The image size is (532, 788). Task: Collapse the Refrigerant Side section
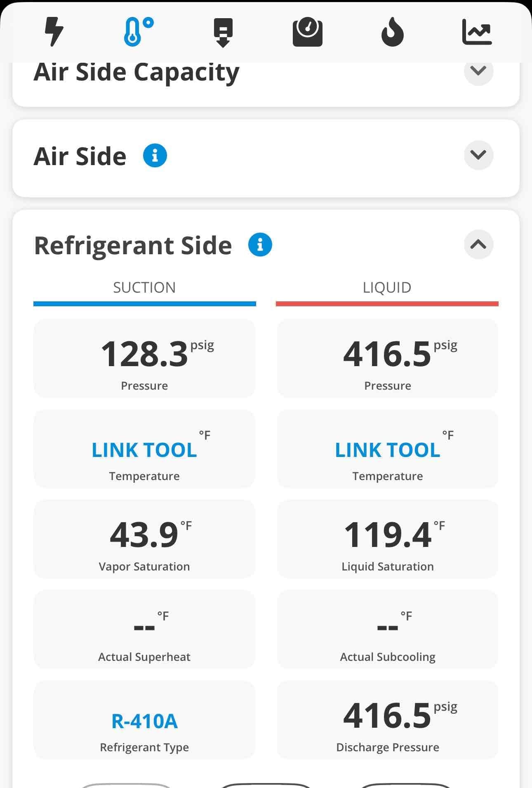click(x=478, y=244)
